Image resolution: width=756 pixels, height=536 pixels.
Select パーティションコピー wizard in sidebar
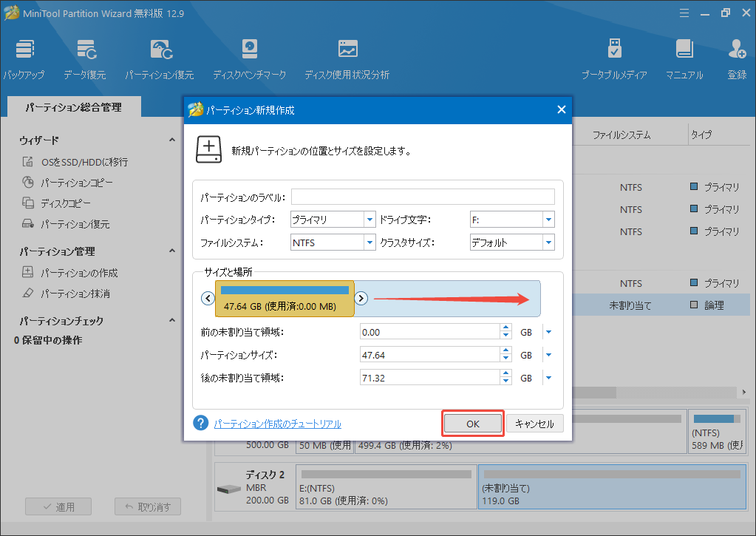pyautogui.click(x=67, y=183)
